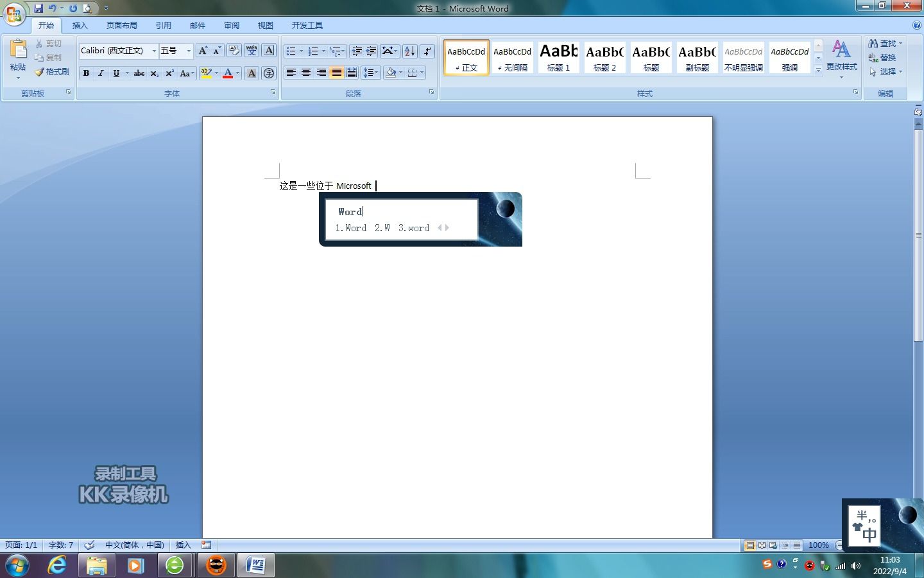Open the pinyin guide (wén) tool
Screen dimensions: 924x578
point(252,51)
